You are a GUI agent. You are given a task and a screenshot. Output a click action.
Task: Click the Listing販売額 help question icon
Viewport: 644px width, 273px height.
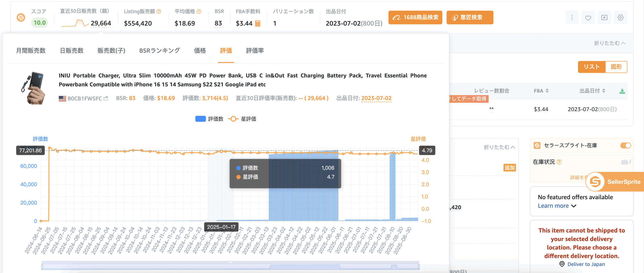pyautogui.click(x=159, y=11)
